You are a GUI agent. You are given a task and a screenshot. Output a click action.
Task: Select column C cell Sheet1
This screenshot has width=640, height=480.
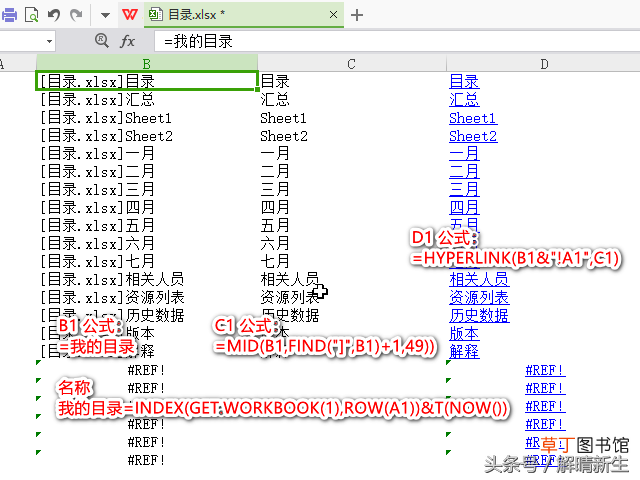coord(352,118)
